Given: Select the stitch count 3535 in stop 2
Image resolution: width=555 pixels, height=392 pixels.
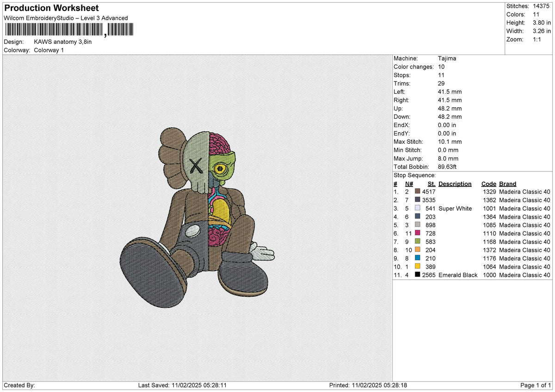Looking at the screenshot, I should (x=429, y=200).
